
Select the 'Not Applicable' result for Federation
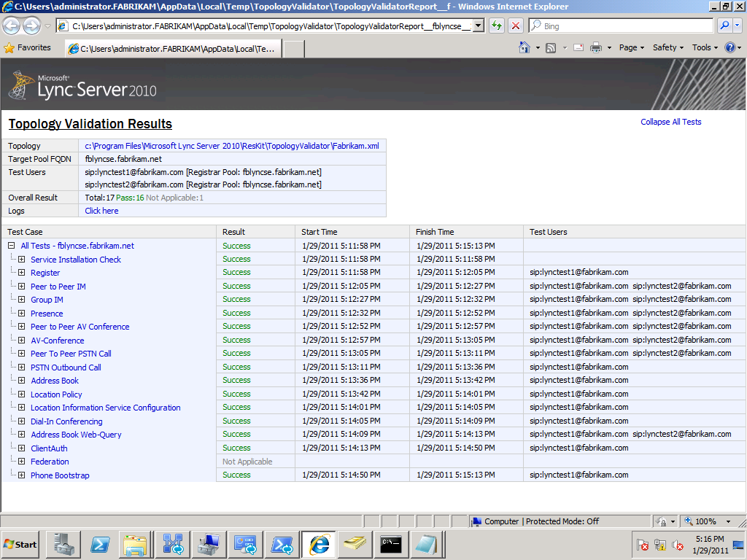(247, 462)
